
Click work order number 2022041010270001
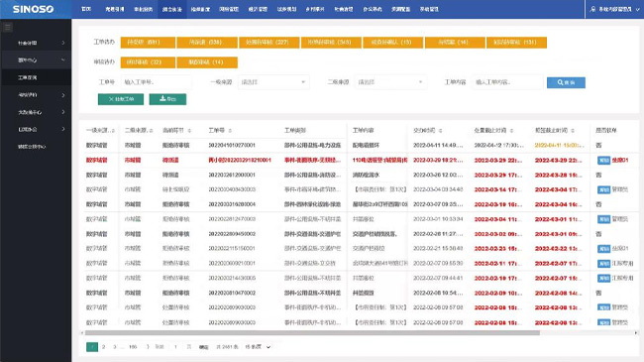(232, 145)
